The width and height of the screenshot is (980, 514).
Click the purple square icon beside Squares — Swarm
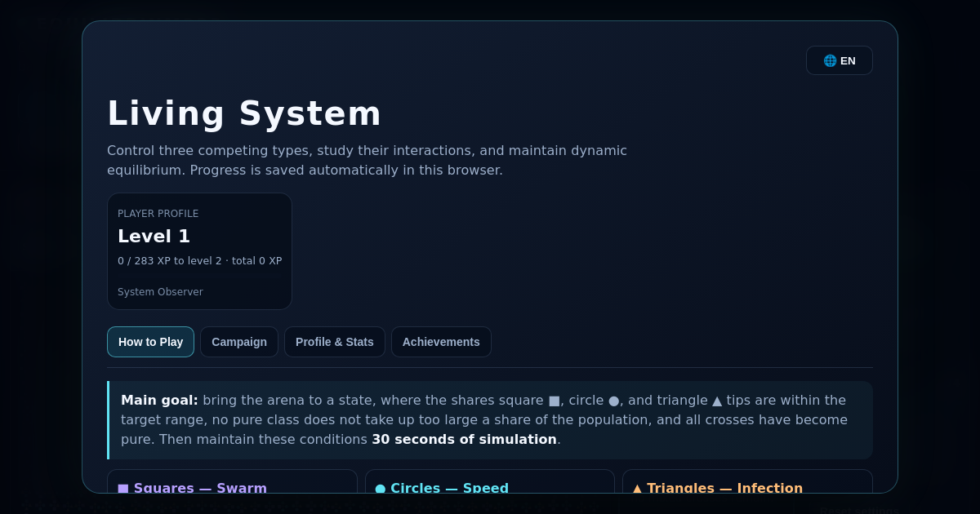pos(123,489)
